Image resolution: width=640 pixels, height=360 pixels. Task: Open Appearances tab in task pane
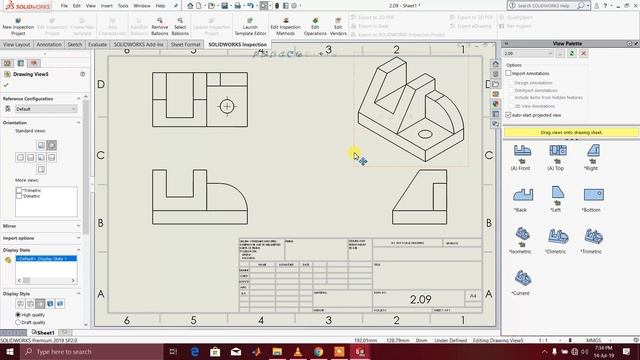[496, 104]
